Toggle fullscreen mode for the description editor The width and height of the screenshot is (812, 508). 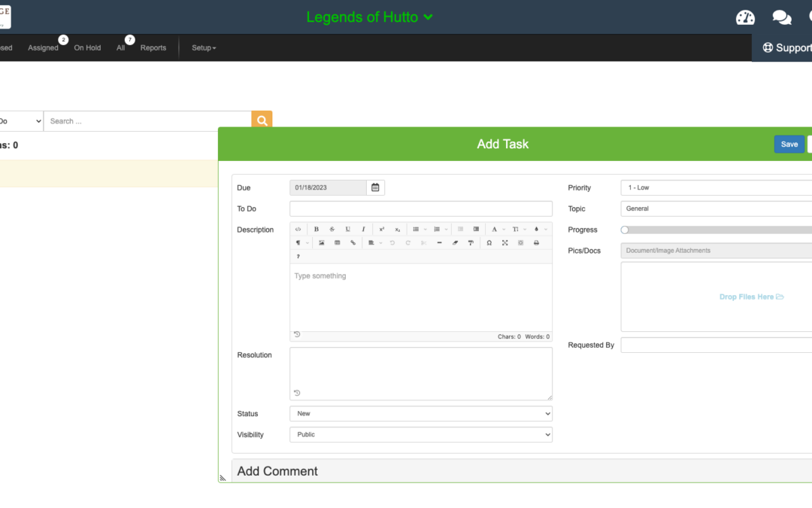(504, 243)
